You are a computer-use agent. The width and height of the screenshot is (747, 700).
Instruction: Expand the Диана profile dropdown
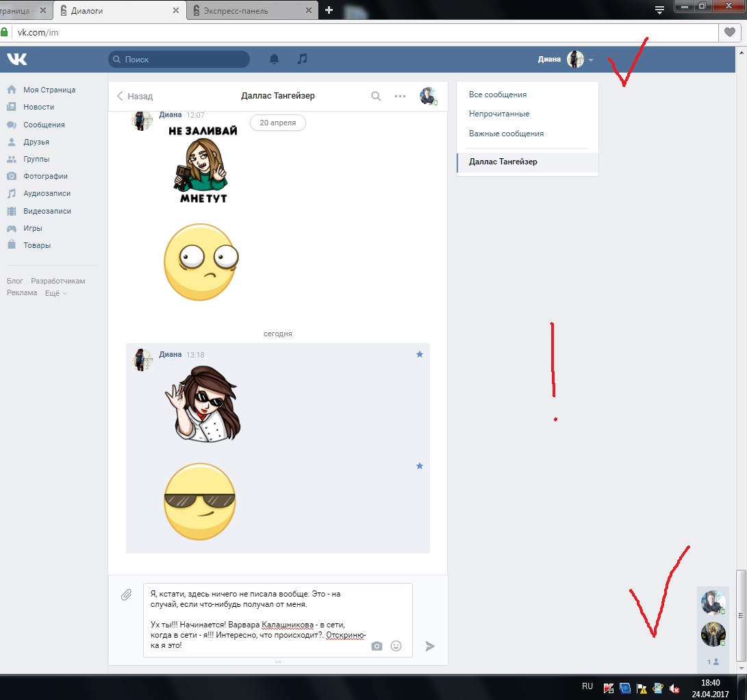[590, 60]
